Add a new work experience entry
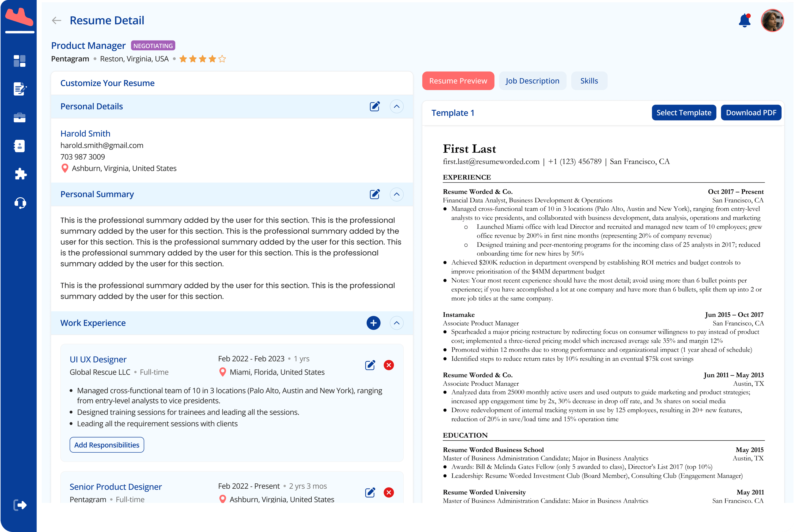The image size is (794, 532). coord(373,323)
